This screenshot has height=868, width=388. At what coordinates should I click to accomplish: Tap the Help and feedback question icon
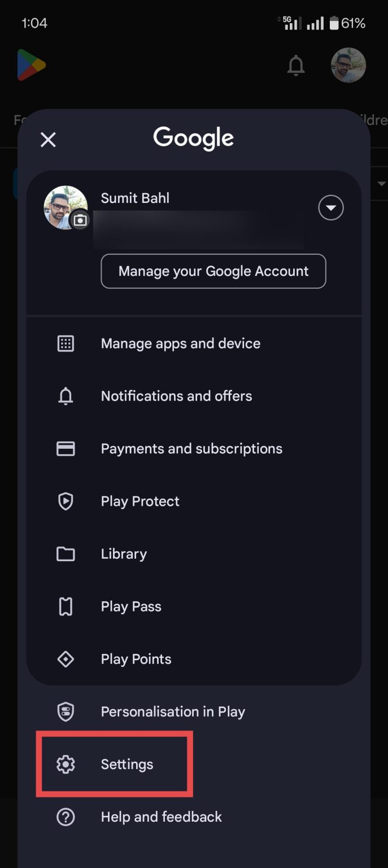66,817
